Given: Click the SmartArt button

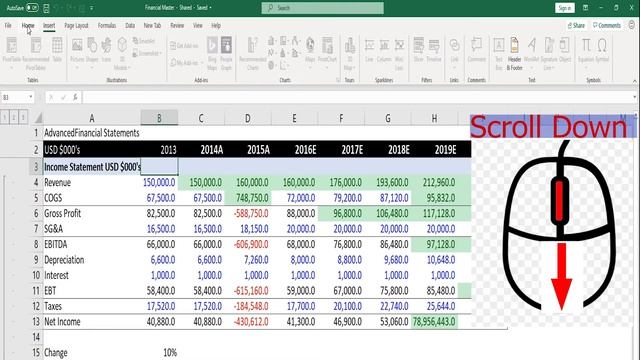Looking at the screenshot, I should [x=144, y=41].
